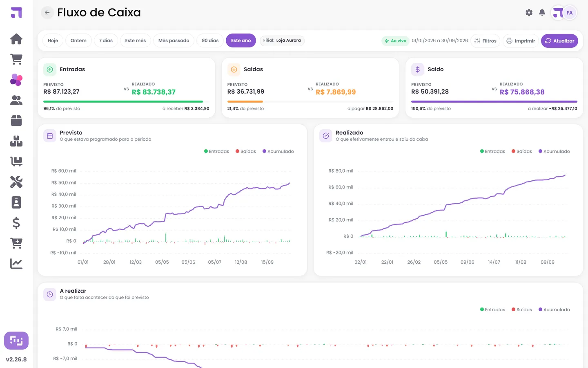
Task: Toggle Entradas legend in the Previsto chart
Action: coord(217,151)
